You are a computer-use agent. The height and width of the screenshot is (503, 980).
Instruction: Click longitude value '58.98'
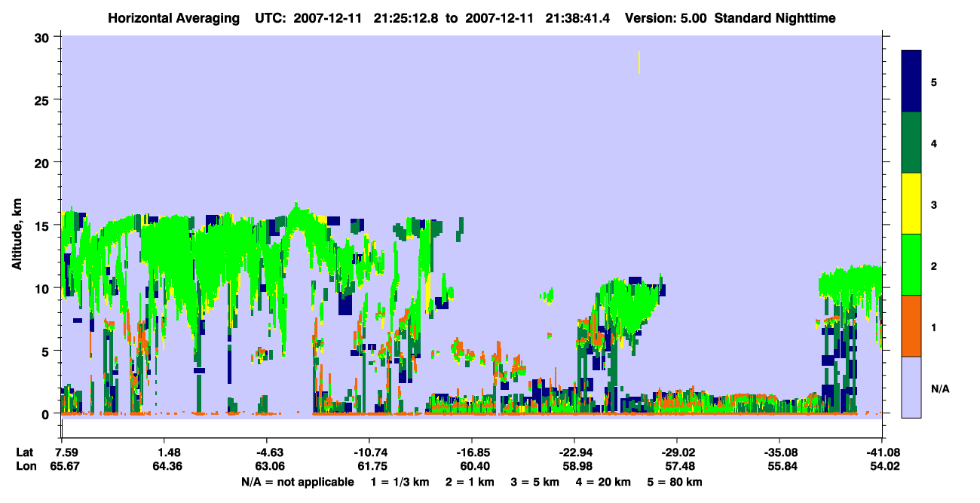(577, 466)
